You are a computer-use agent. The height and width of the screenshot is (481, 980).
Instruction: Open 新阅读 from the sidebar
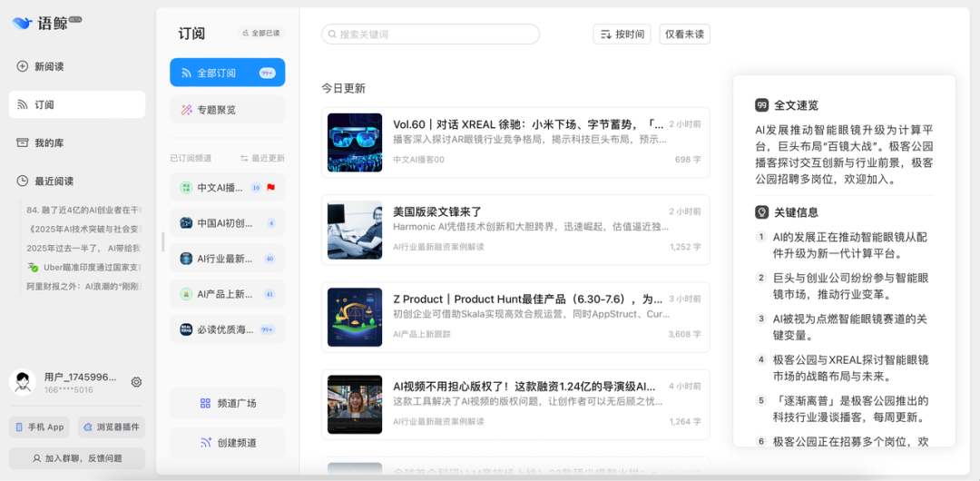click(x=49, y=66)
